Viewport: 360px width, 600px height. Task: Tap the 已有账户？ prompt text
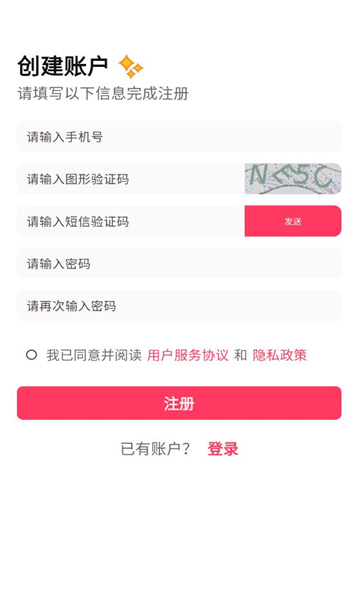(155, 448)
